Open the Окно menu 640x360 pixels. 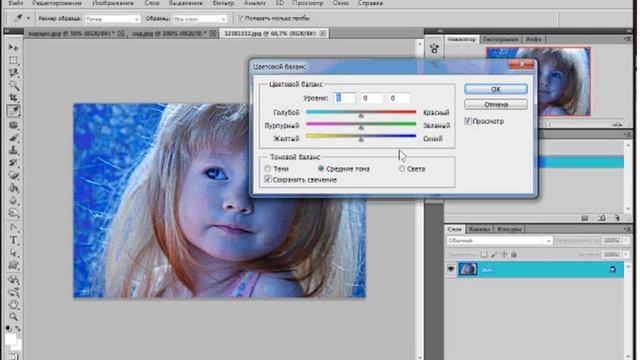click(340, 3)
